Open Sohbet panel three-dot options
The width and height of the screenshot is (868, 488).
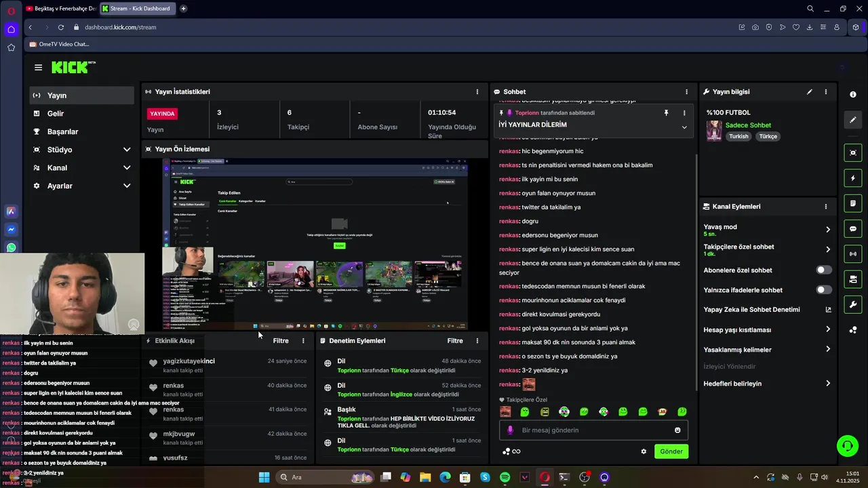tap(686, 91)
